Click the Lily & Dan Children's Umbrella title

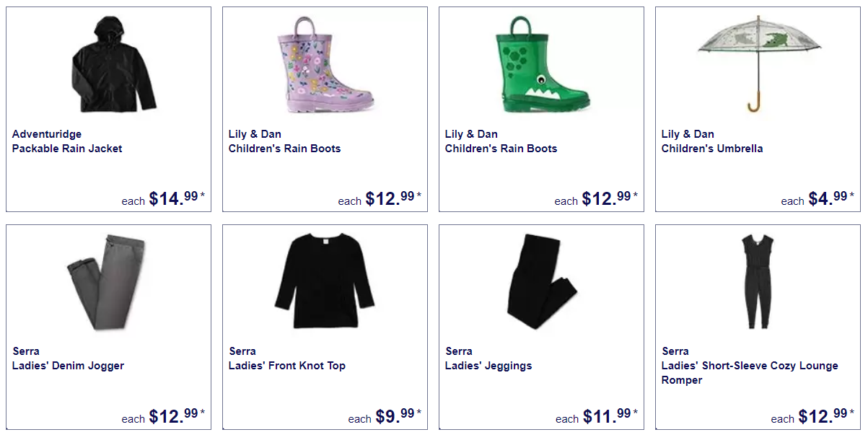(712, 141)
